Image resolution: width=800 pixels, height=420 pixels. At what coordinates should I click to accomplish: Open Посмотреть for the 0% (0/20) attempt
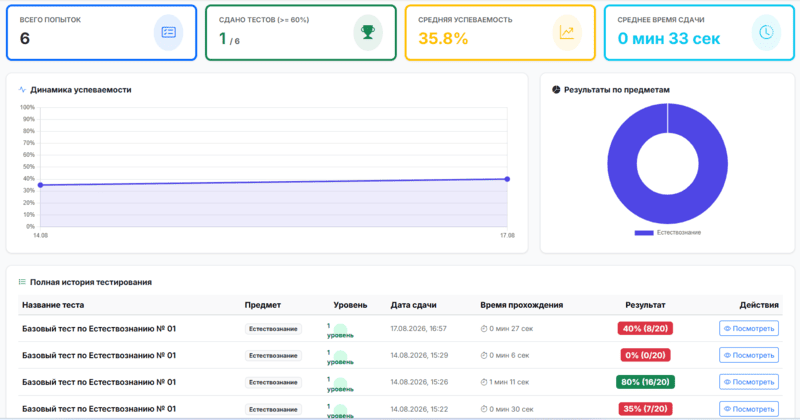749,355
